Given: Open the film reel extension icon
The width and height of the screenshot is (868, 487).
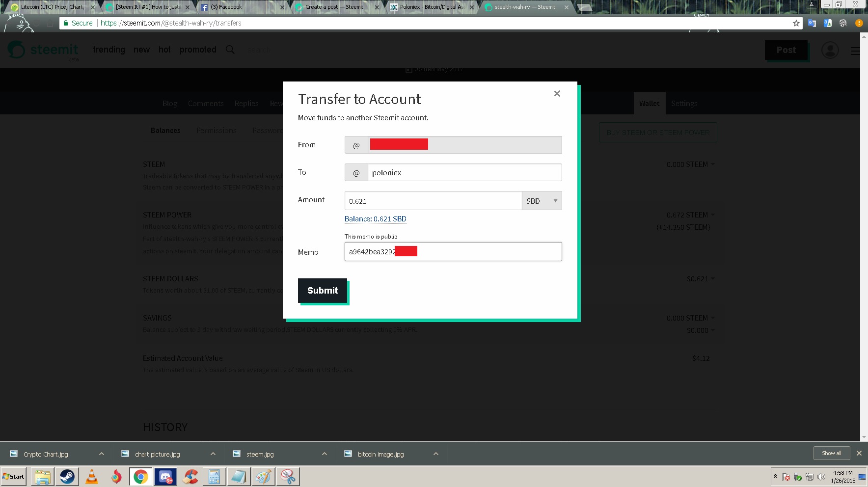Looking at the screenshot, I should (x=843, y=23).
